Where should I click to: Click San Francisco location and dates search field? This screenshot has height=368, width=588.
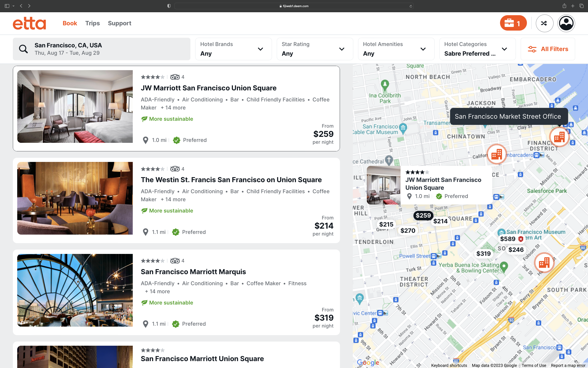(x=102, y=49)
